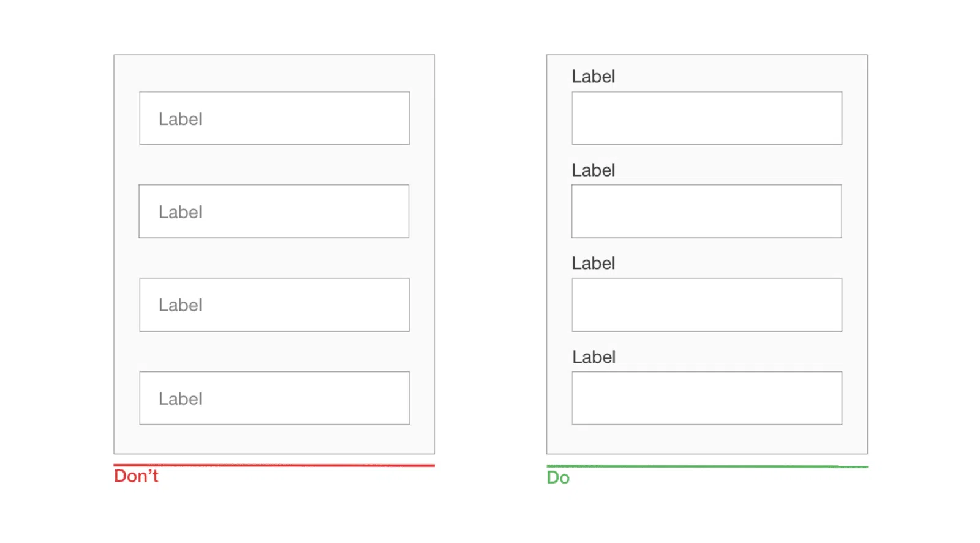980x543 pixels.
Task: Focus the second input field in the Don't example
Action: point(274,211)
